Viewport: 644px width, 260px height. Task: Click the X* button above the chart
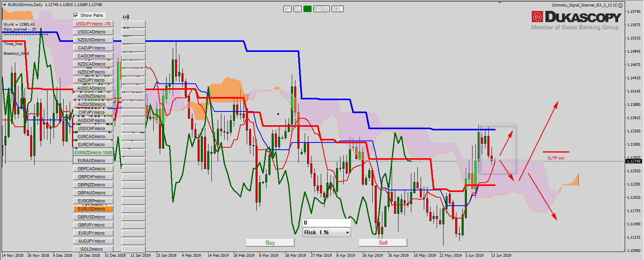pos(287,9)
